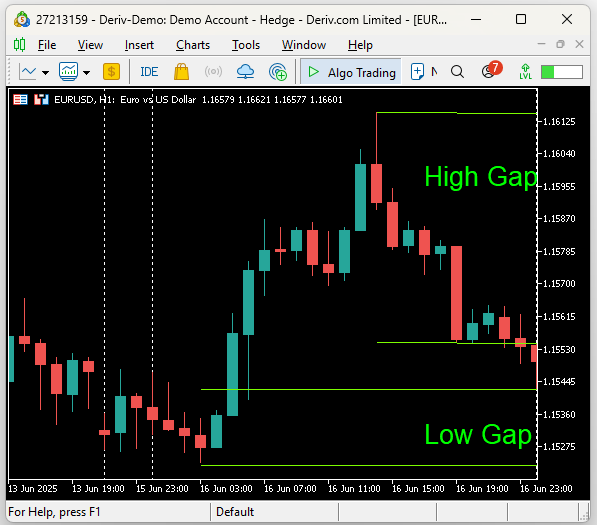This screenshot has height=525, width=597.
Task: Click the EURUSD, H1 chart title text
Action: (x=85, y=100)
